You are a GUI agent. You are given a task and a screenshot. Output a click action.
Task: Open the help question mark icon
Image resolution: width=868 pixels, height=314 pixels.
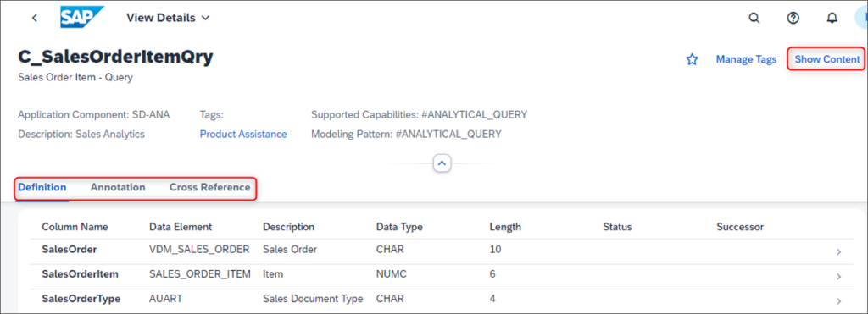[793, 18]
